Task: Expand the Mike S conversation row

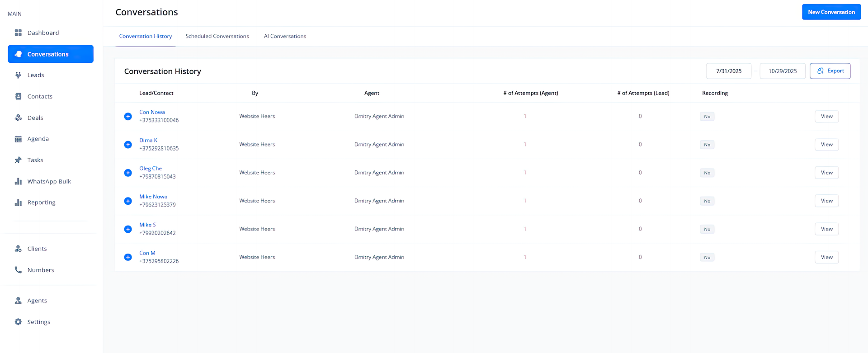Action: [x=128, y=229]
